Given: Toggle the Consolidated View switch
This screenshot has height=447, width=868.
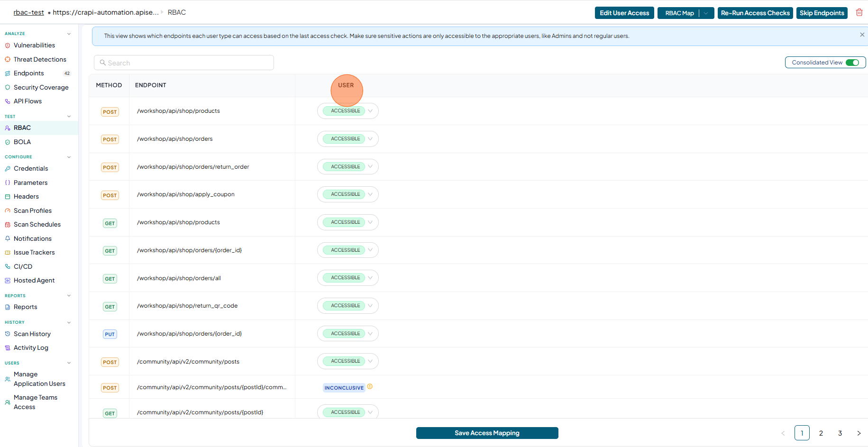Looking at the screenshot, I should 852,63.
